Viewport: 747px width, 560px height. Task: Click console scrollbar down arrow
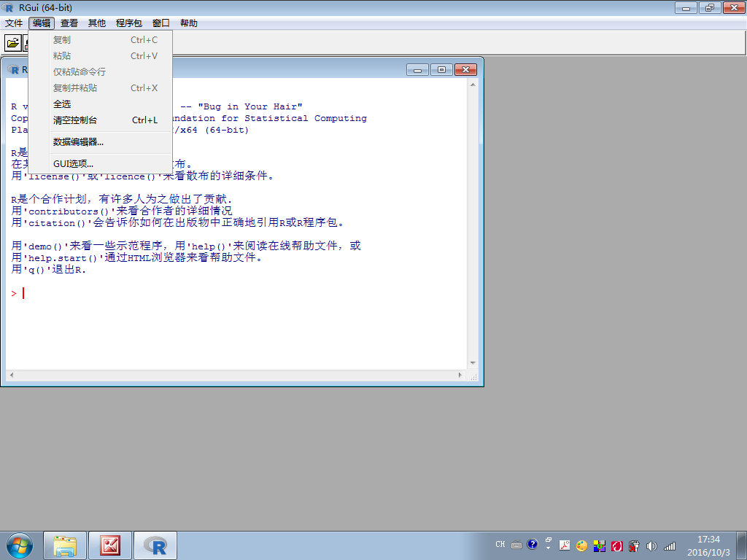(473, 363)
